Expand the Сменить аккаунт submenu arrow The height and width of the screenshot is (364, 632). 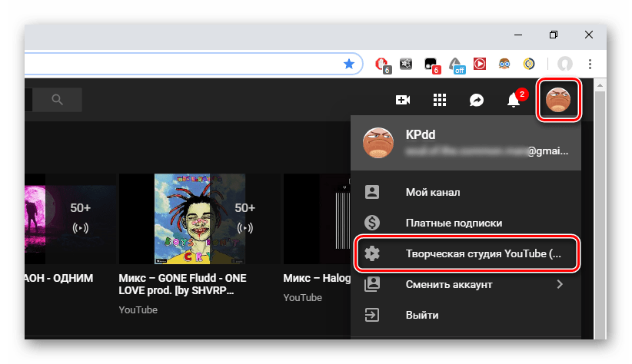tap(559, 284)
